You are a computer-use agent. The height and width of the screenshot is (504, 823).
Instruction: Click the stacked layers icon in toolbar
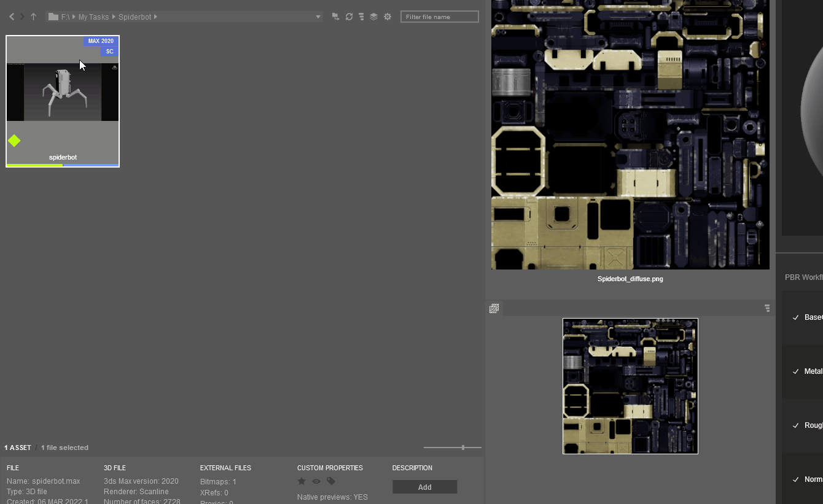[373, 17]
